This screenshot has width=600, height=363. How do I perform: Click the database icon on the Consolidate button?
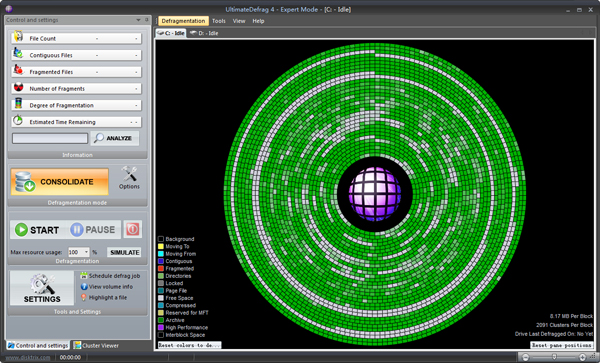pyautogui.click(x=25, y=182)
